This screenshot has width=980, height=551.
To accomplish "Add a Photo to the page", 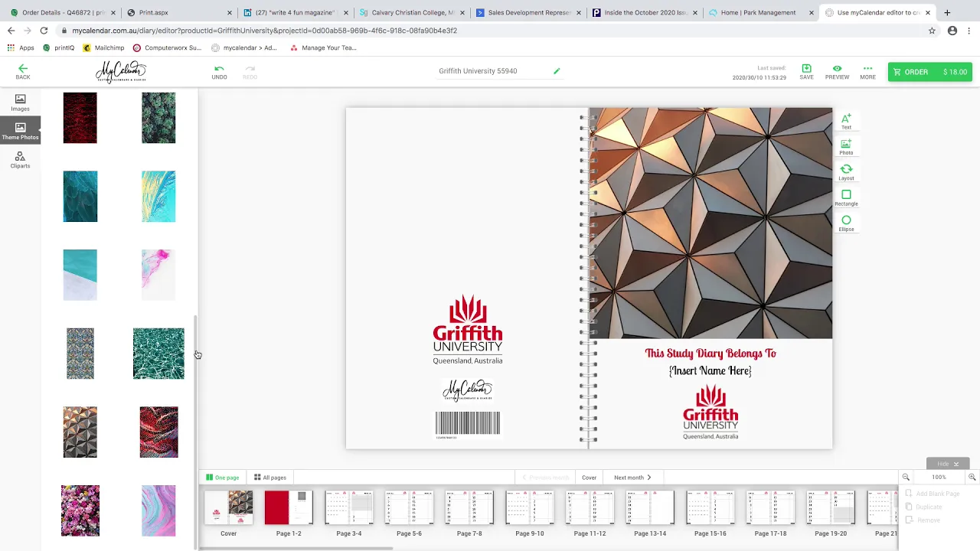I will [x=846, y=147].
